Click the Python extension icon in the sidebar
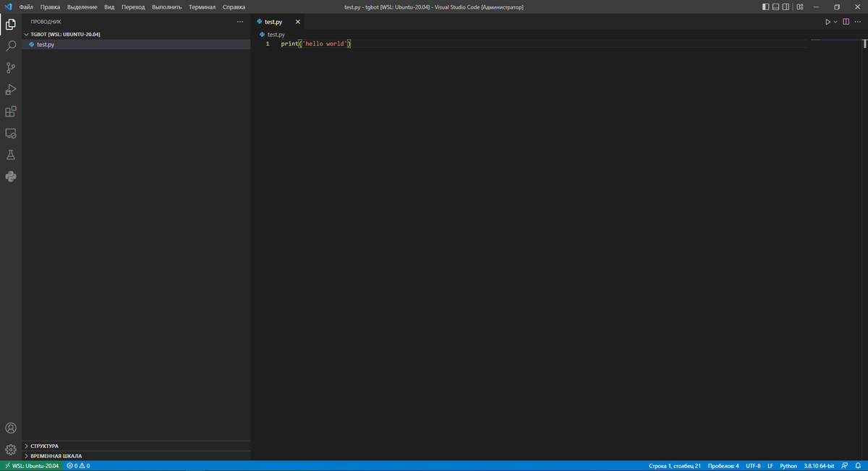Image resolution: width=868 pixels, height=471 pixels. (x=10, y=176)
